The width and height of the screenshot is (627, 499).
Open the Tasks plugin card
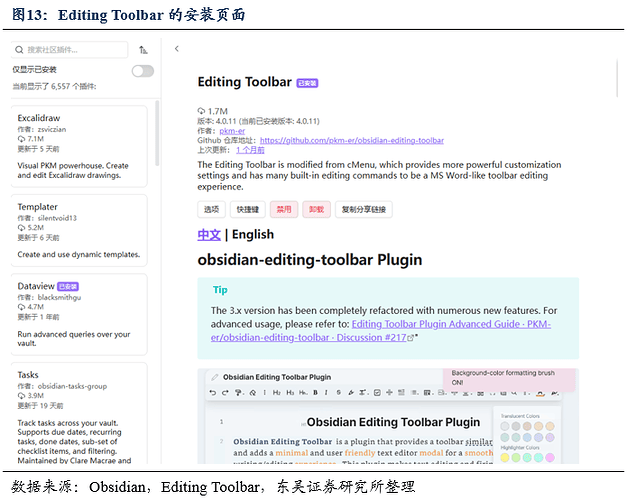click(79, 413)
